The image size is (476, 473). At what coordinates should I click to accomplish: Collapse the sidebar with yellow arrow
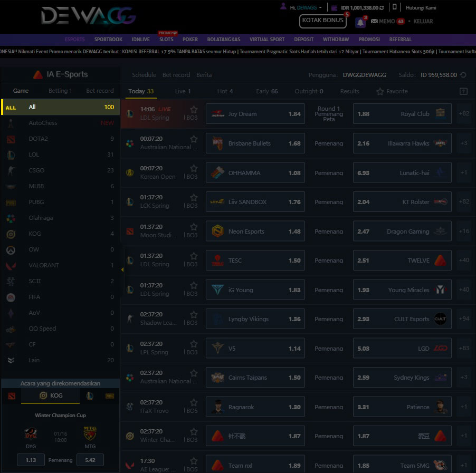pyautogui.click(x=122, y=270)
